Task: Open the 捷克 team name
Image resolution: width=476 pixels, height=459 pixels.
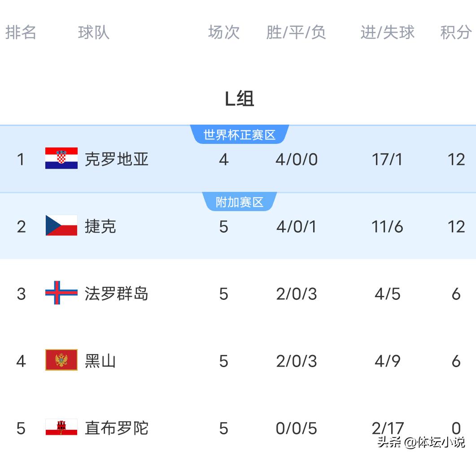Action: [x=100, y=226]
